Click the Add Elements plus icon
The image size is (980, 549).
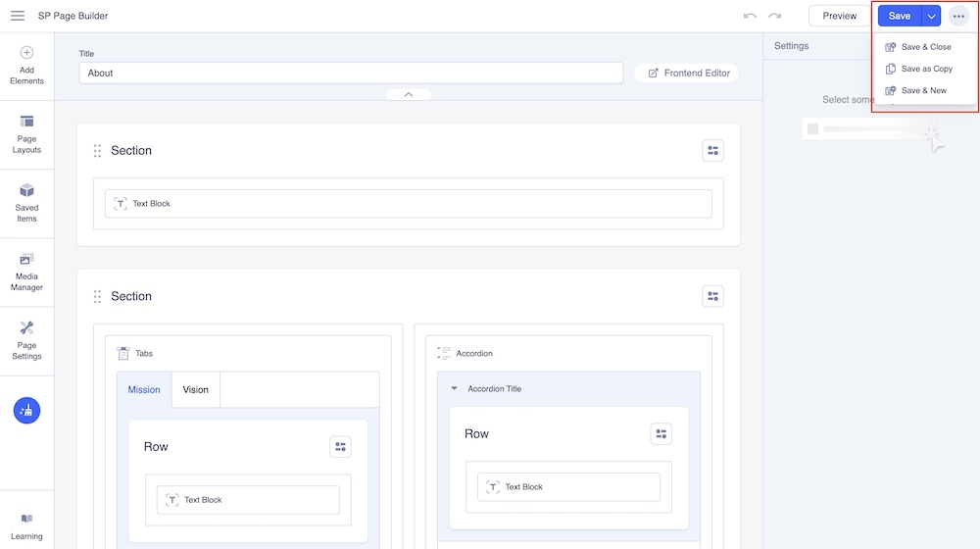26,53
